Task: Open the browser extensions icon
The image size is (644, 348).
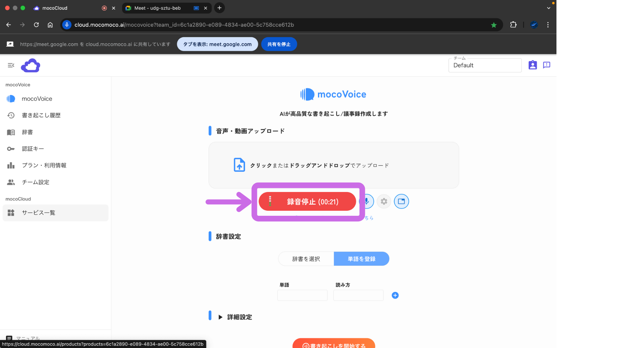Action: point(513,24)
